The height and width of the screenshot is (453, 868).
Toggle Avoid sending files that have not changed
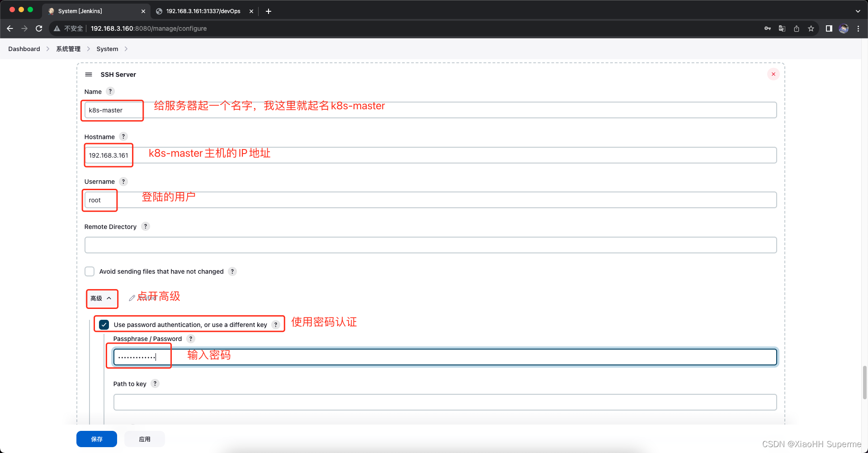[90, 271]
